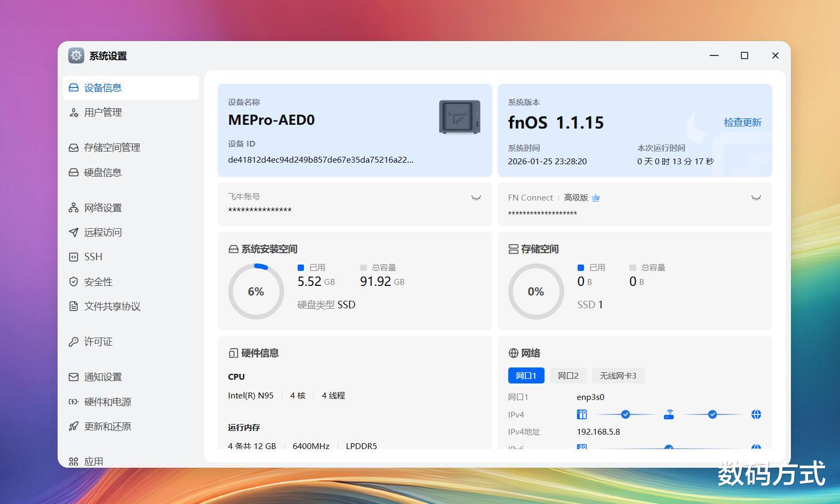Viewport: 840px width, 504px height.
Task: Click the 文件共享协议 document icon
Action: [x=74, y=306]
